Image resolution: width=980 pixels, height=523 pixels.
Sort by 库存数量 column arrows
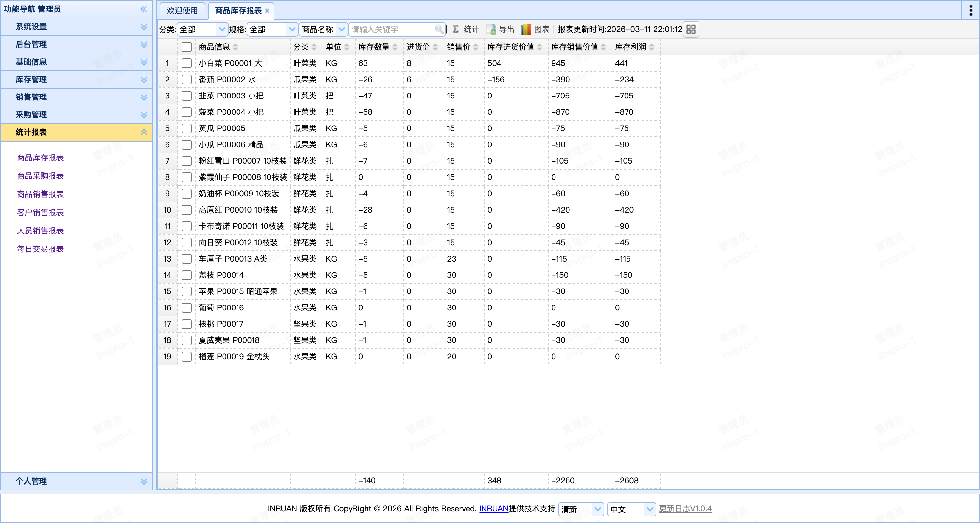395,47
